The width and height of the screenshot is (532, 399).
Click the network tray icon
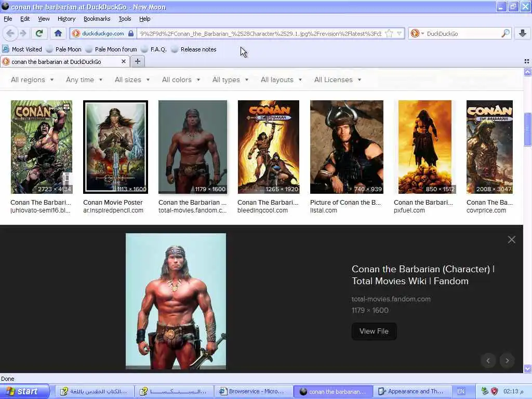485,391
